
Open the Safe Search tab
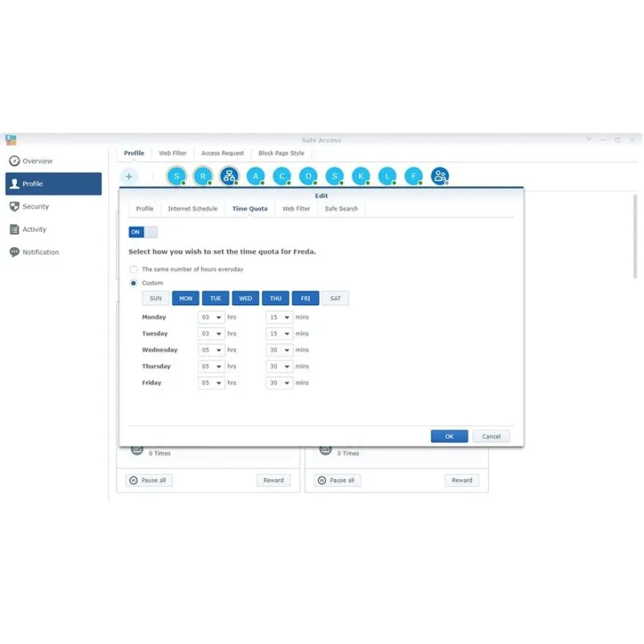coord(341,208)
